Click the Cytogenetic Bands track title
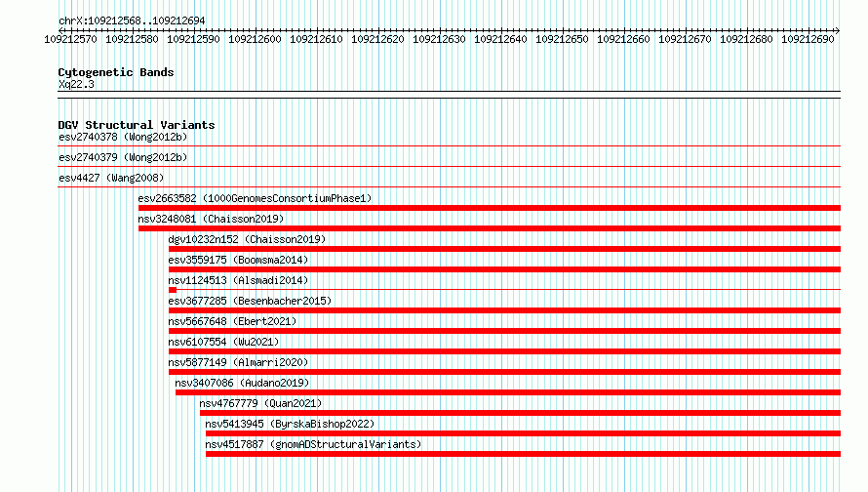 [x=116, y=72]
